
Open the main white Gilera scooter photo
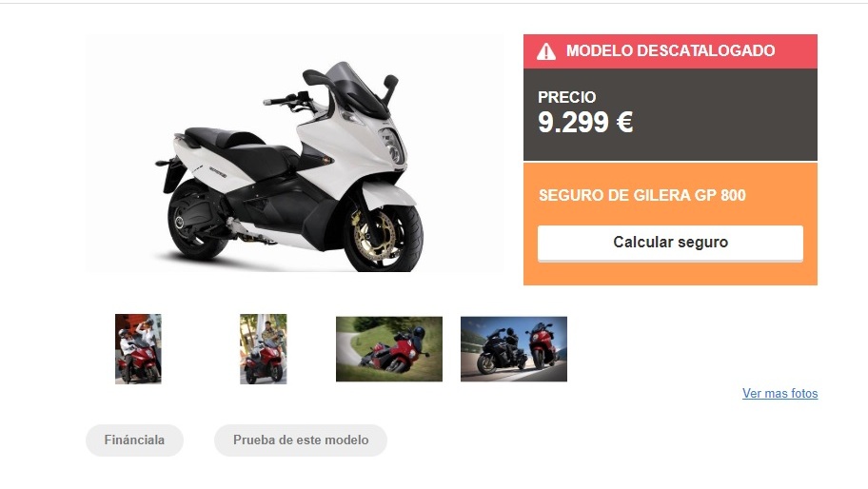pos(294,153)
